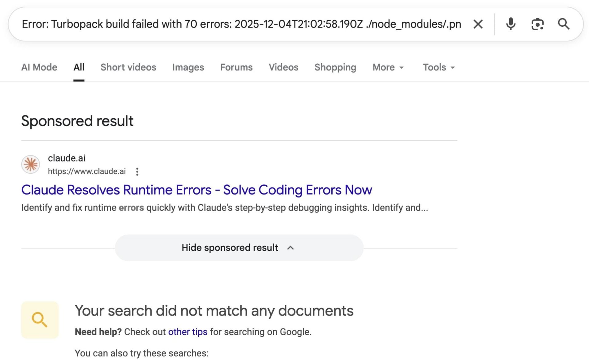Open the Forums tab
Viewport: 589px width, 364px height.
[236, 67]
